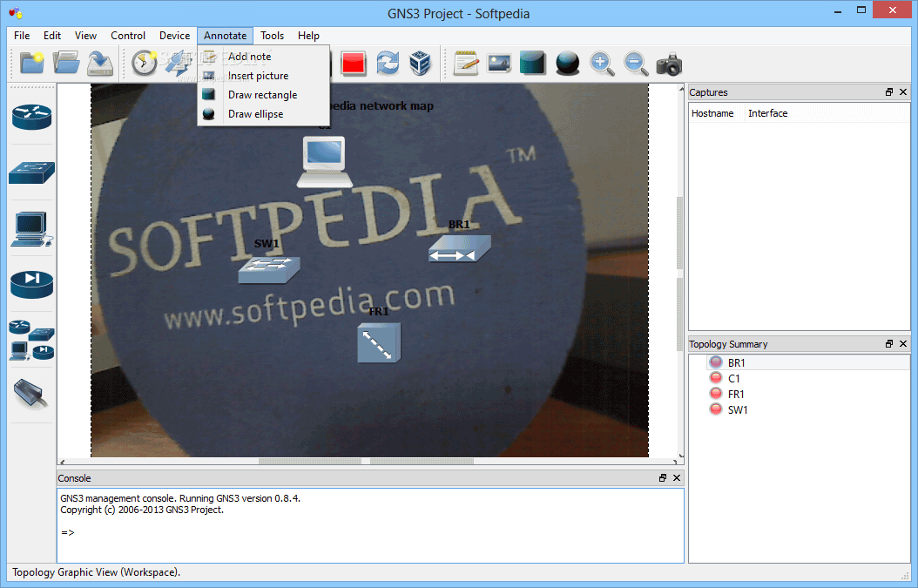Select the C1 computer node
Viewport: 918px width, 588px height.
(324, 162)
